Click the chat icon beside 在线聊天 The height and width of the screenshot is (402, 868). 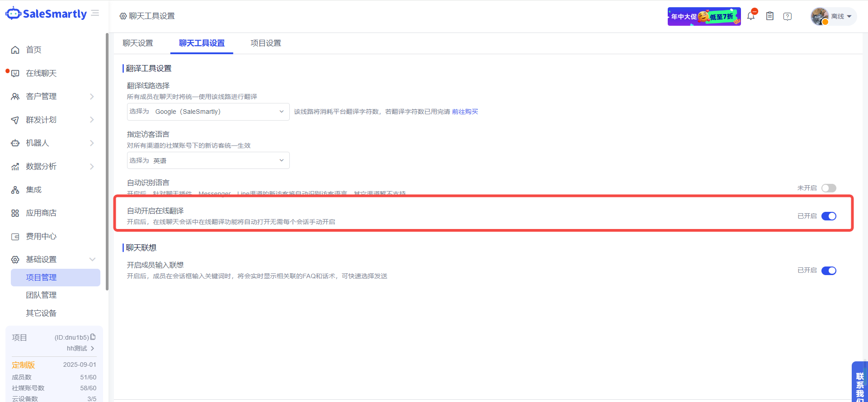coord(15,73)
